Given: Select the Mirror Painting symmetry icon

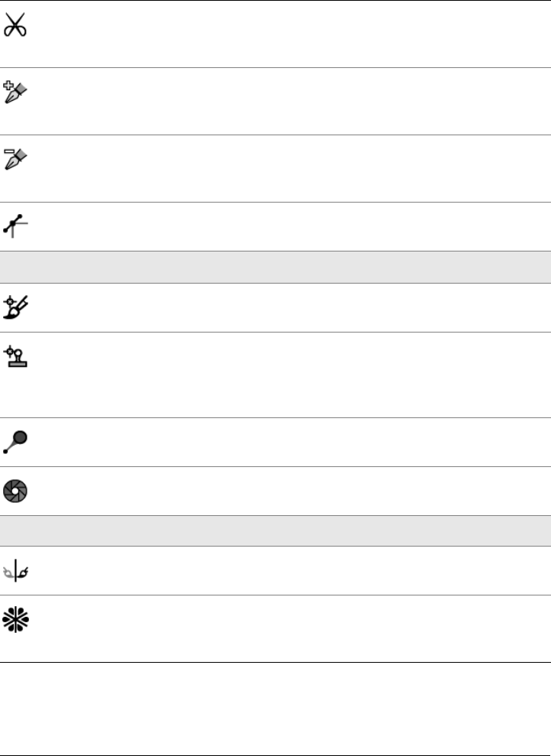Looking at the screenshot, I should coord(15,571).
